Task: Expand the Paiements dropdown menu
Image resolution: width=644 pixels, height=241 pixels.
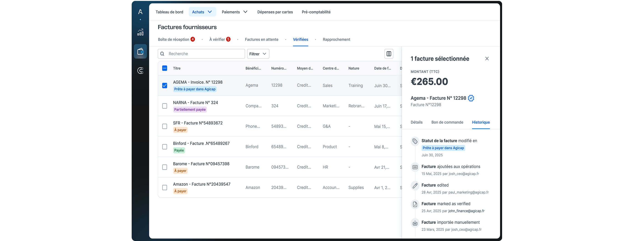Action: 234,12
